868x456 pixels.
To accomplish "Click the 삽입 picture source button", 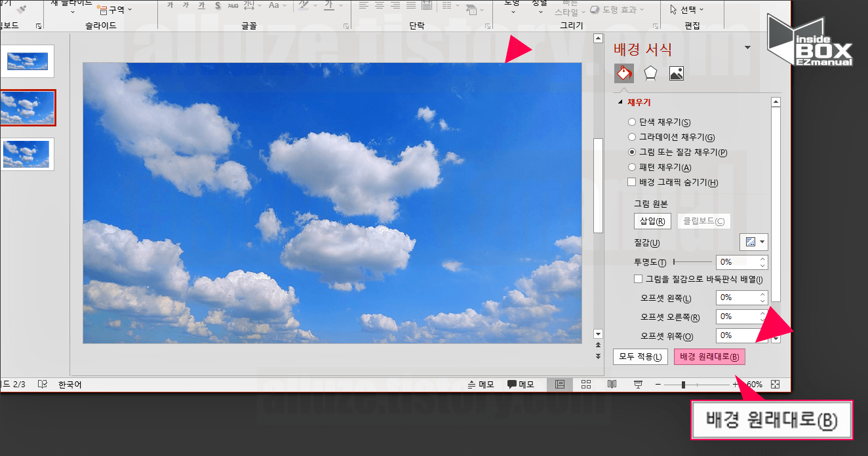I will coord(652,221).
